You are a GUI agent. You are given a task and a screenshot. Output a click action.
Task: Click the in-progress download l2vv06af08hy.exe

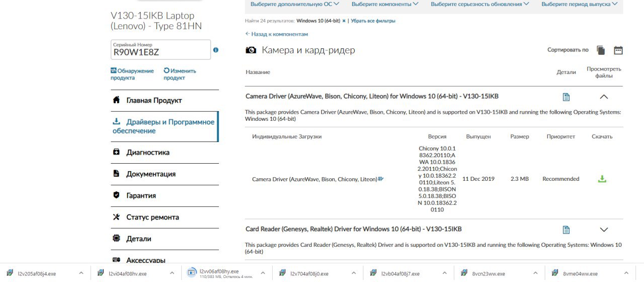[219, 273]
